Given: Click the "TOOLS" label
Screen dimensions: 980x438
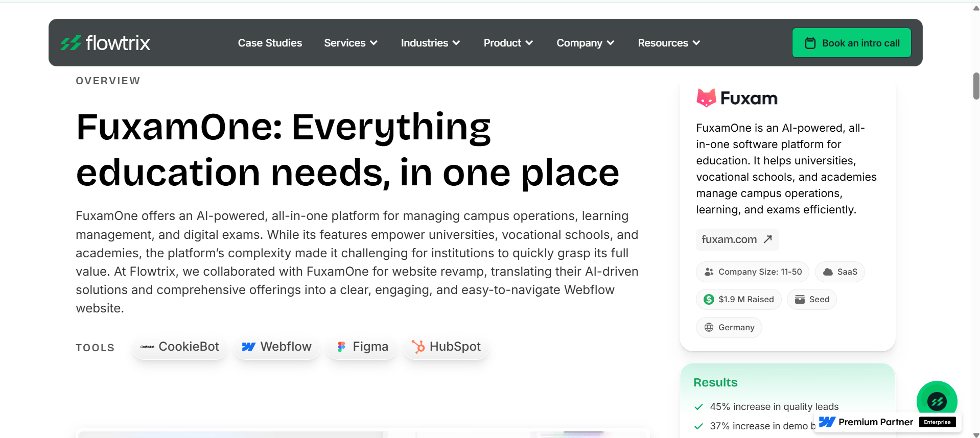Looking at the screenshot, I should 95,348.
